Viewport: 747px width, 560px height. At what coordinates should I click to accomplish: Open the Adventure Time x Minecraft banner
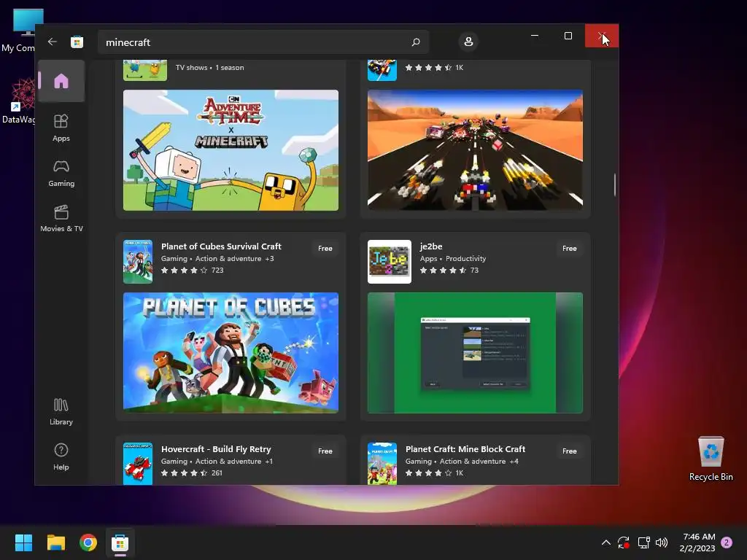pos(231,150)
